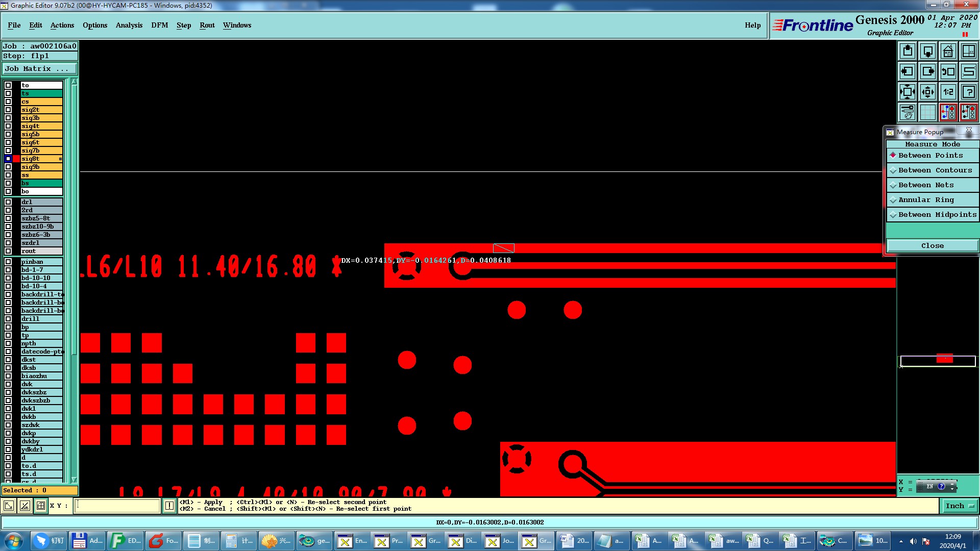
Task: Click the previous view undo icon
Action: [948, 71]
